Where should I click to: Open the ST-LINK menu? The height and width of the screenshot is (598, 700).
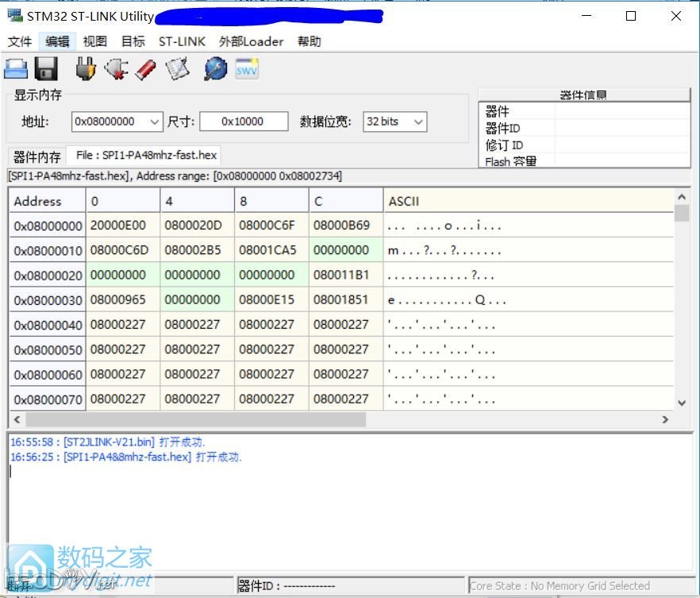[182, 41]
